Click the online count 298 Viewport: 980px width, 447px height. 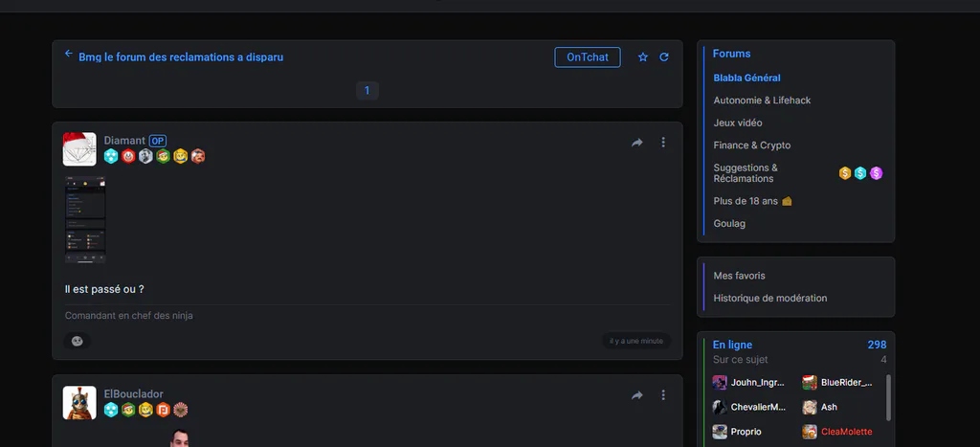[877, 346]
